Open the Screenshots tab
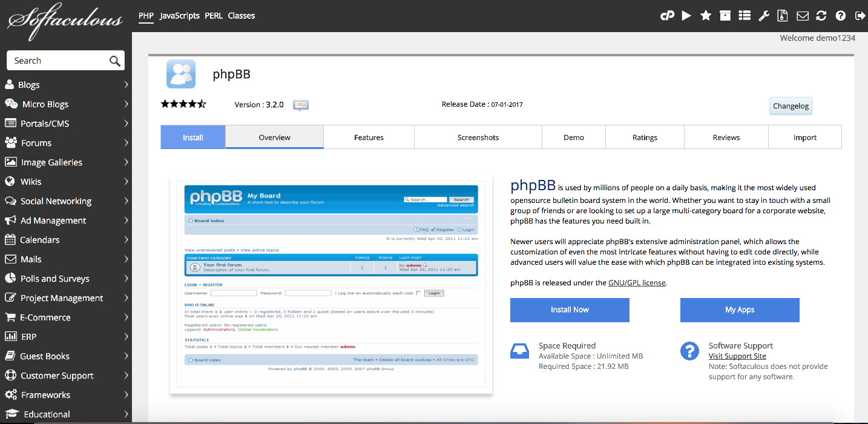The height and width of the screenshot is (424, 868). (x=478, y=137)
